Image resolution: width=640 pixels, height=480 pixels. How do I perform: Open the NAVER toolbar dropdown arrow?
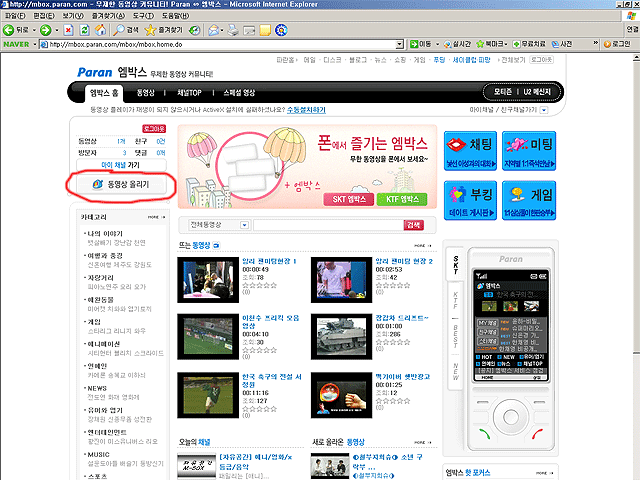pyautogui.click(x=35, y=44)
